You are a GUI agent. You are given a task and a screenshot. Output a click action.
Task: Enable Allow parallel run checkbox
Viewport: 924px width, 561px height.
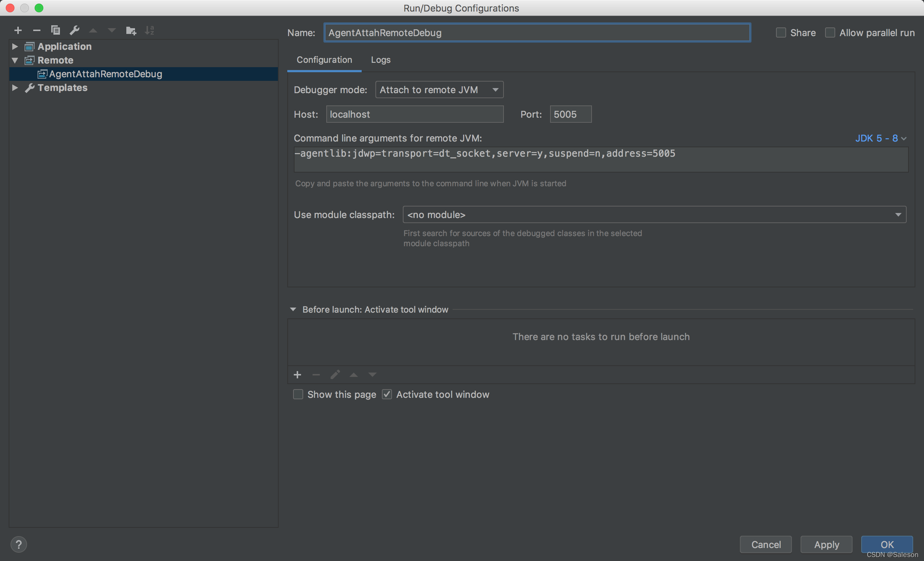pos(830,32)
